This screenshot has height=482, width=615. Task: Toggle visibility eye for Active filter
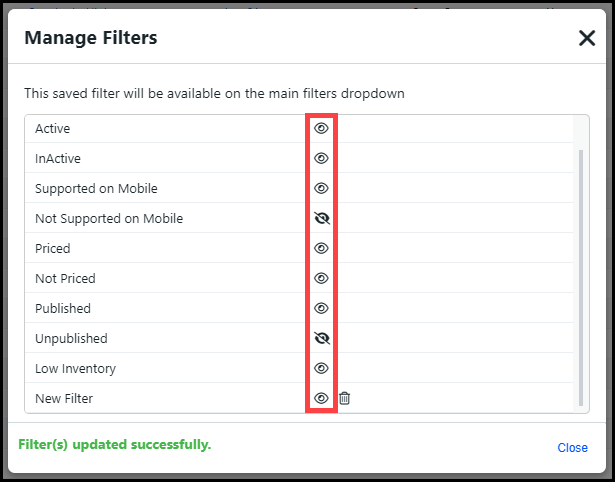point(321,128)
